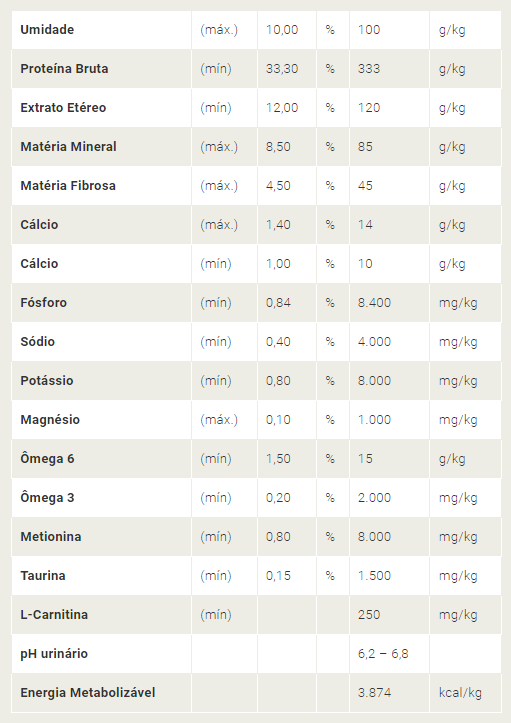Screen dimensions: 511x723
Task: Click the Magnésio row label
Action: tap(50, 420)
